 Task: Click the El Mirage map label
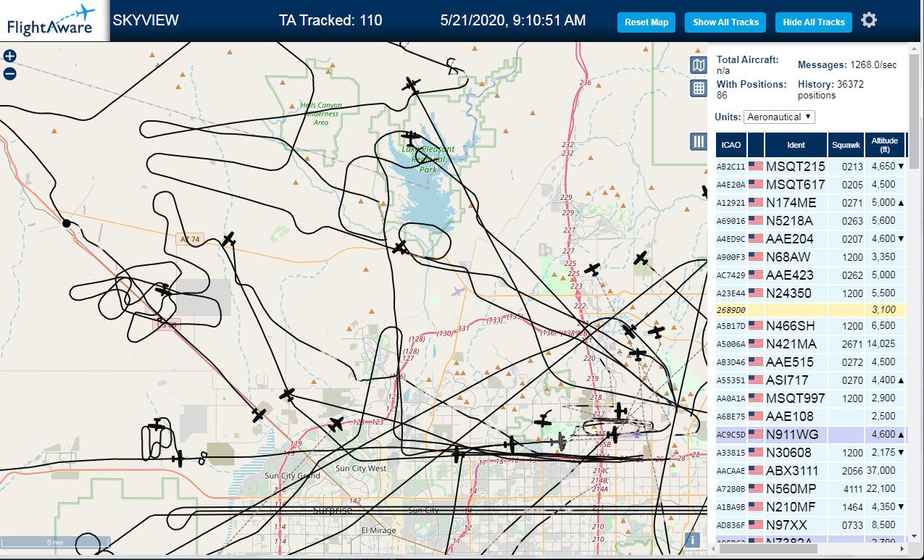378,530
